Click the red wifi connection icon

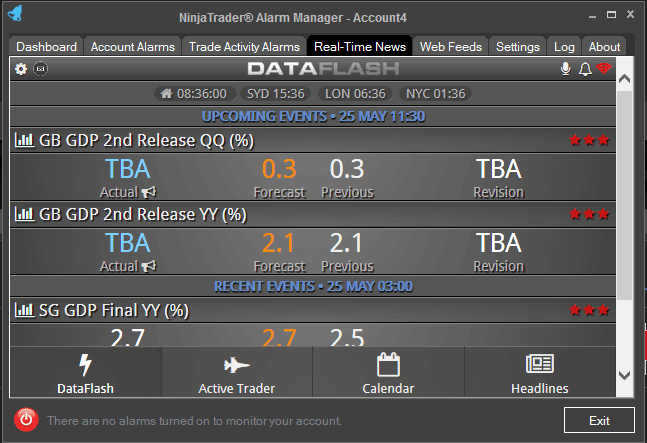604,68
